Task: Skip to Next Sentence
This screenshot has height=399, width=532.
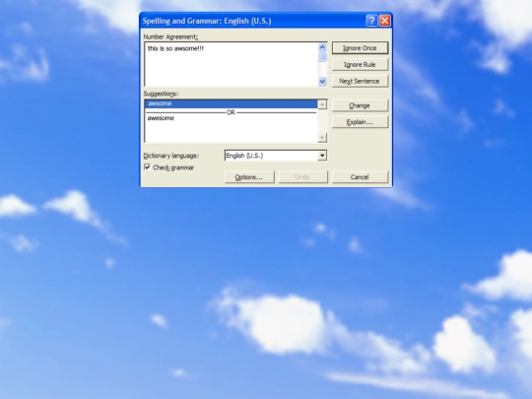Action: coord(360,81)
